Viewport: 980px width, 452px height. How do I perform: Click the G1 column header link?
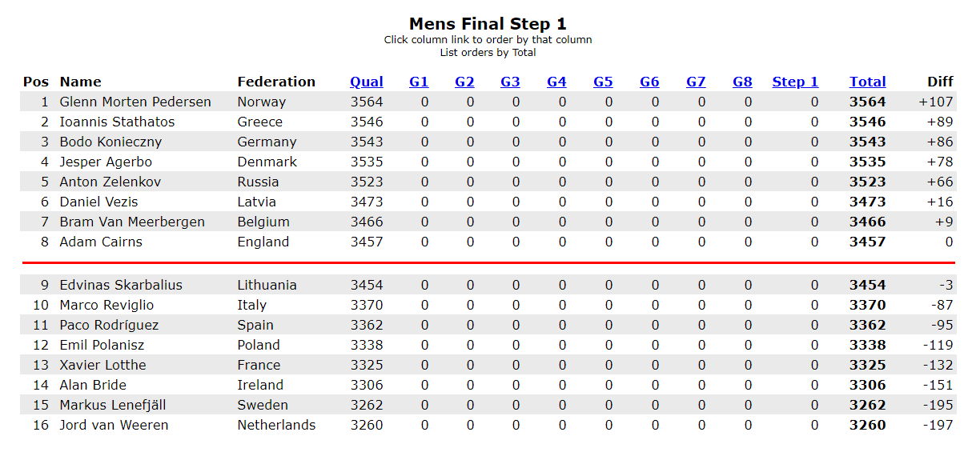click(x=419, y=82)
